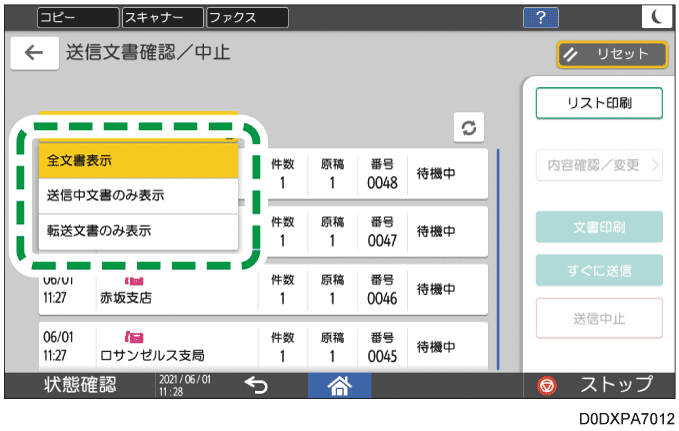Viewport: 679px width, 431px height.
Task: Select the ロサンゼルス支局 document row
Action: click(263, 347)
